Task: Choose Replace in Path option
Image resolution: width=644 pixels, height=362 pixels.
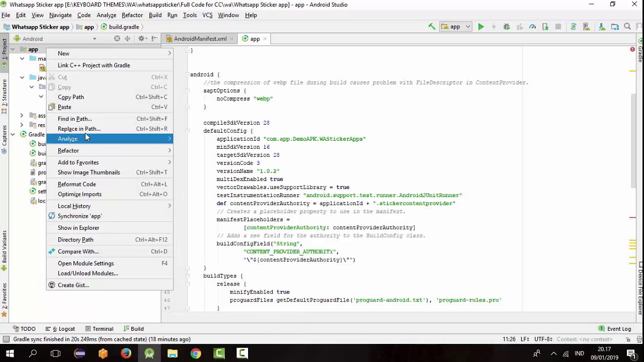Action: pos(110,129)
